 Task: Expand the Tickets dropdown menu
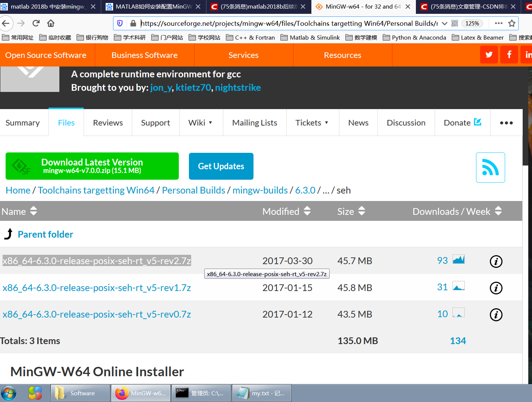coord(312,123)
